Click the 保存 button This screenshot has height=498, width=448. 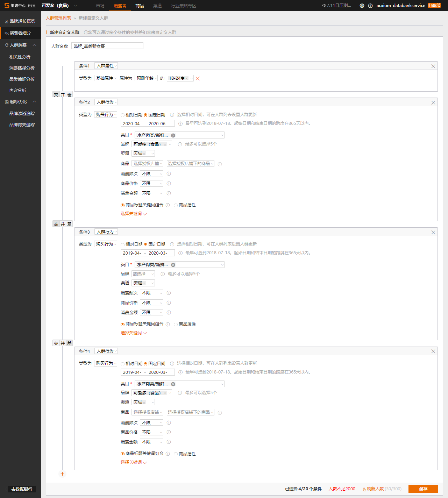pos(423,489)
